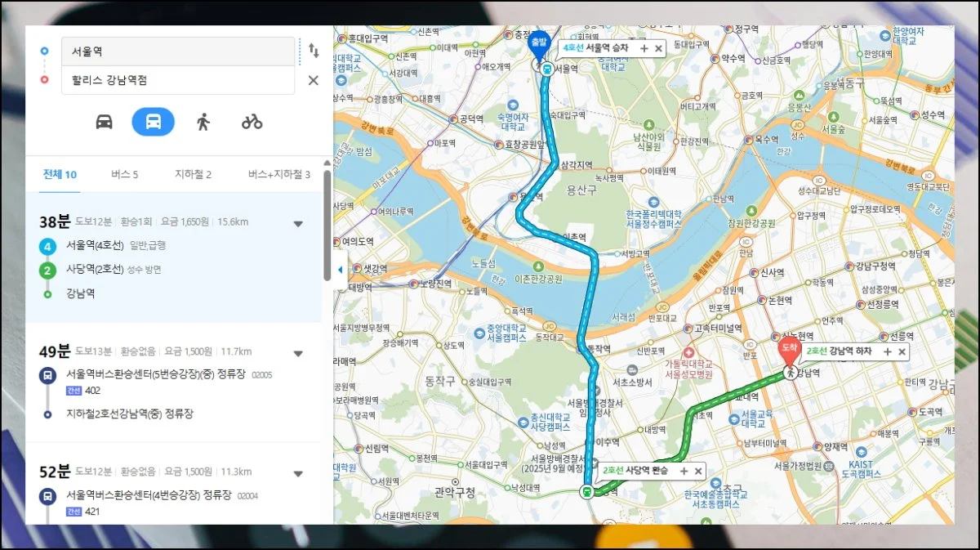Click the 서울역 departure input field
Screen dimensions: 980x550
178,51
